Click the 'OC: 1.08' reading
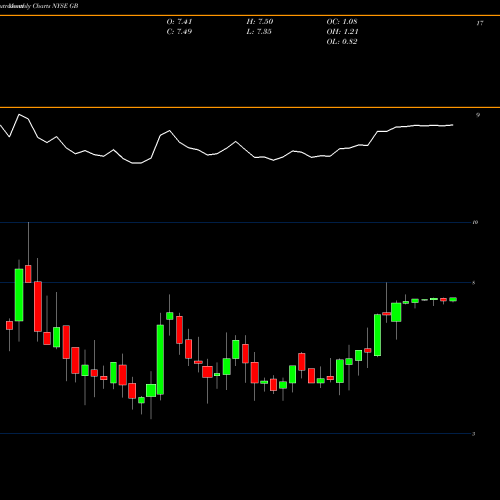Screen dimensions: 500x500 click(x=342, y=22)
